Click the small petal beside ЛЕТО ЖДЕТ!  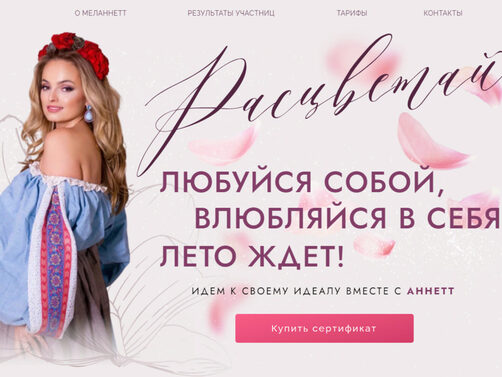373,246
